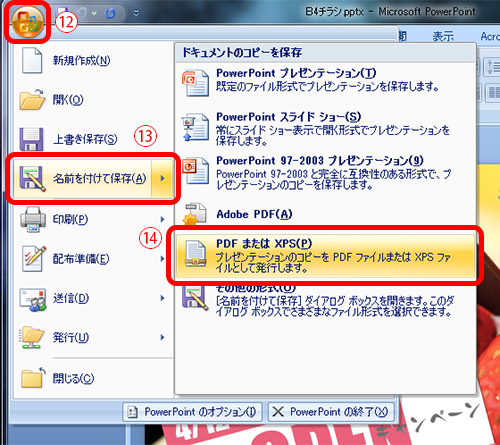Screen dimensions: 500x445
Task: Click PowerPoint の終了 button
Action: click(x=331, y=412)
